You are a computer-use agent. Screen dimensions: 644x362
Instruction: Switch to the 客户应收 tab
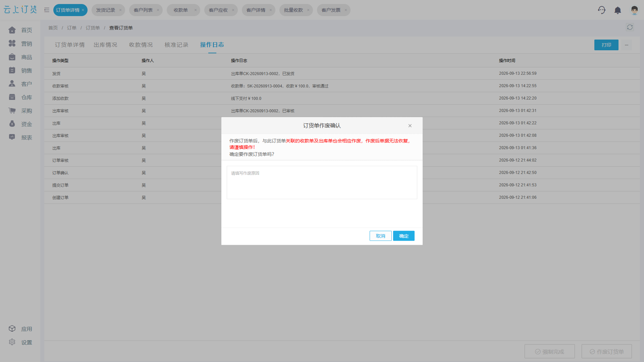[218, 10]
